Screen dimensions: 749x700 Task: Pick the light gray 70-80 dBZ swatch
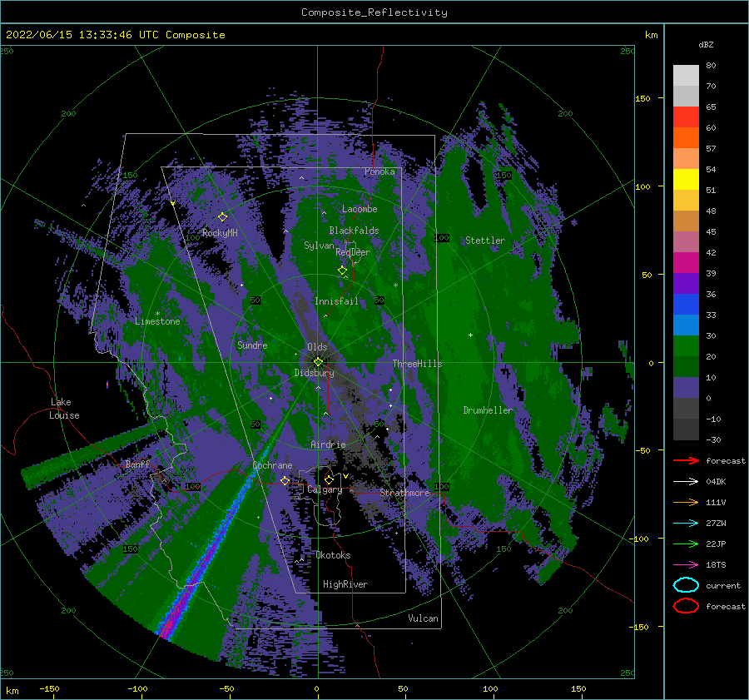point(686,75)
